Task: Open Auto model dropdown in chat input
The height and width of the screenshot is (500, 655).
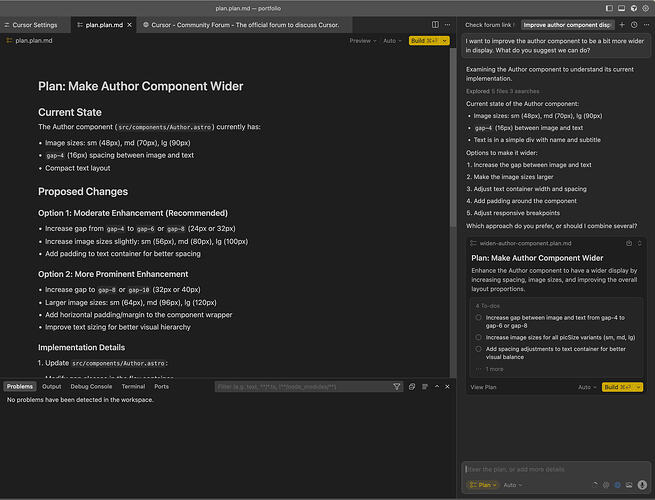Action: [513, 485]
